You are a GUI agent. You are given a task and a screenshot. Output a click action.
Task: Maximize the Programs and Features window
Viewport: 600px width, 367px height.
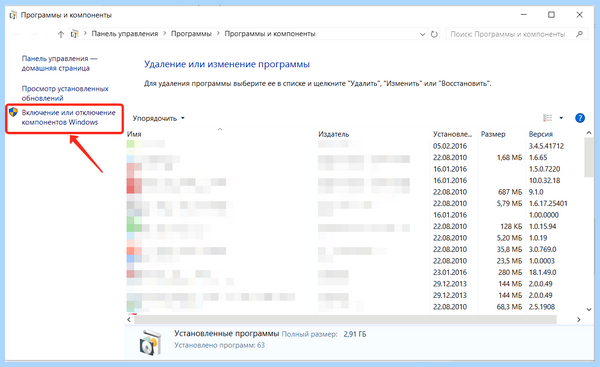551,15
